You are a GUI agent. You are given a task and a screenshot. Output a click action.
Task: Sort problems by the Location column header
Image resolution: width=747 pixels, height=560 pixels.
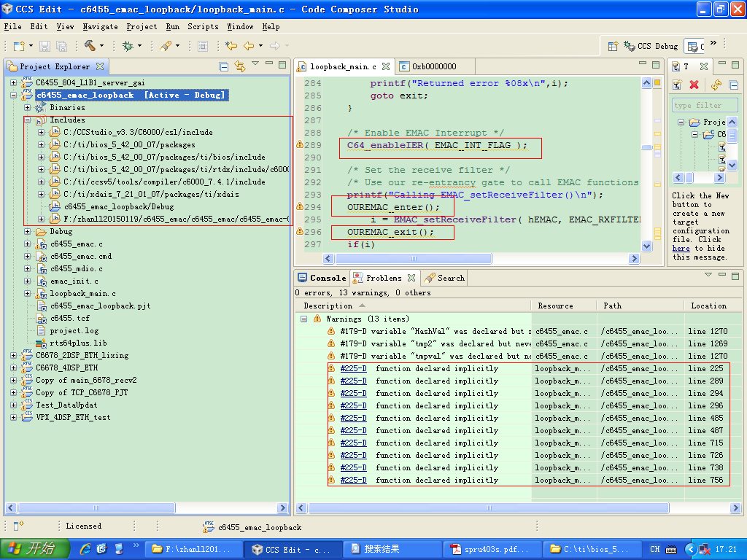713,306
